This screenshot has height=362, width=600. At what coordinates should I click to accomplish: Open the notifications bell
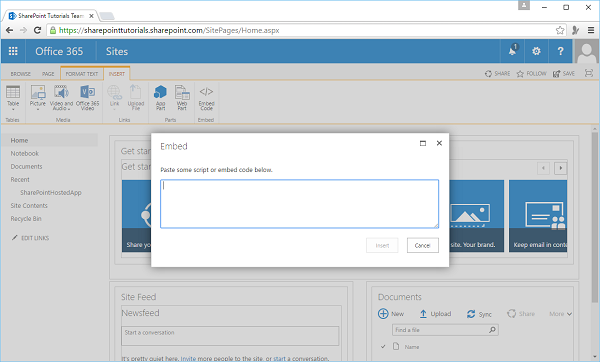pyautogui.click(x=512, y=51)
